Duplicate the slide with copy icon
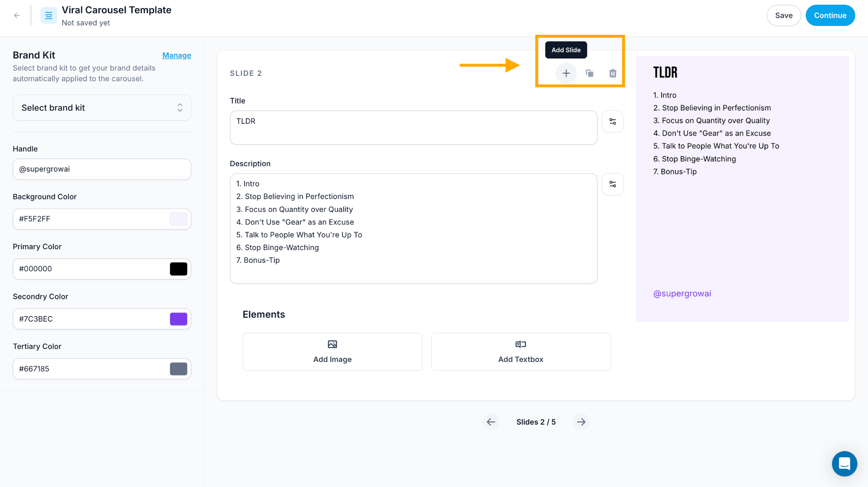This screenshot has height=487, width=868. (590, 73)
